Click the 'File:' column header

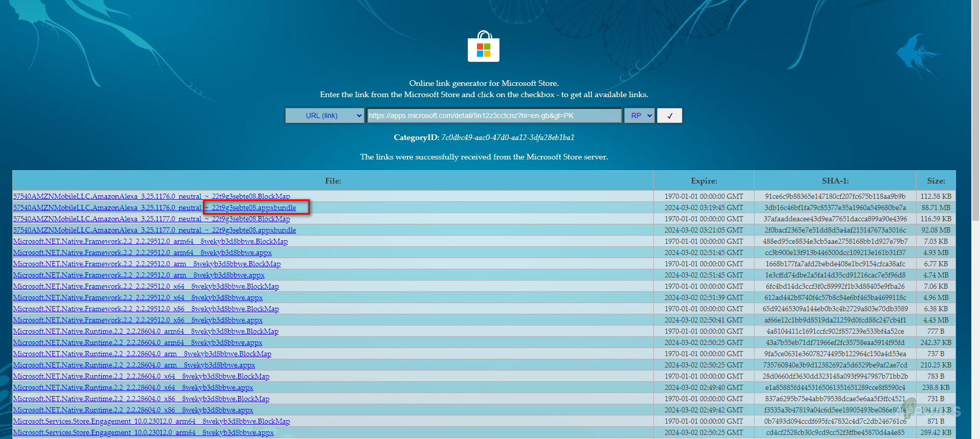pyautogui.click(x=333, y=181)
